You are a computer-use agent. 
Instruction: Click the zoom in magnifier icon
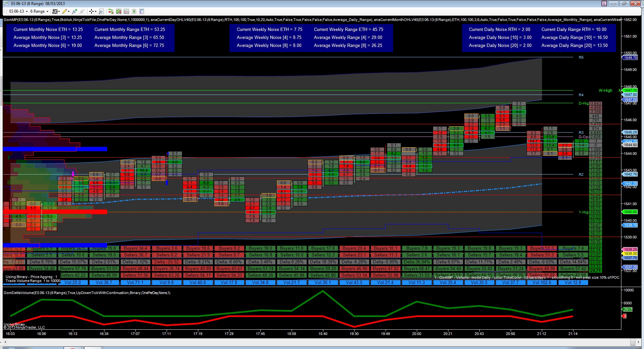pos(75,11)
